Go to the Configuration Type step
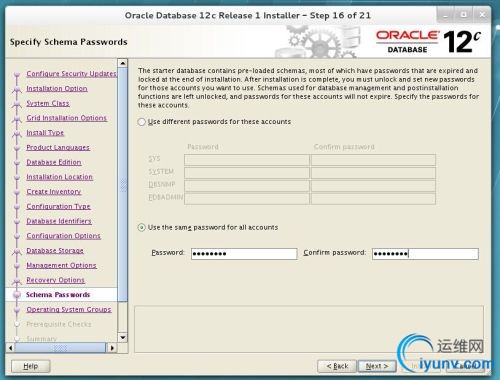 58,206
